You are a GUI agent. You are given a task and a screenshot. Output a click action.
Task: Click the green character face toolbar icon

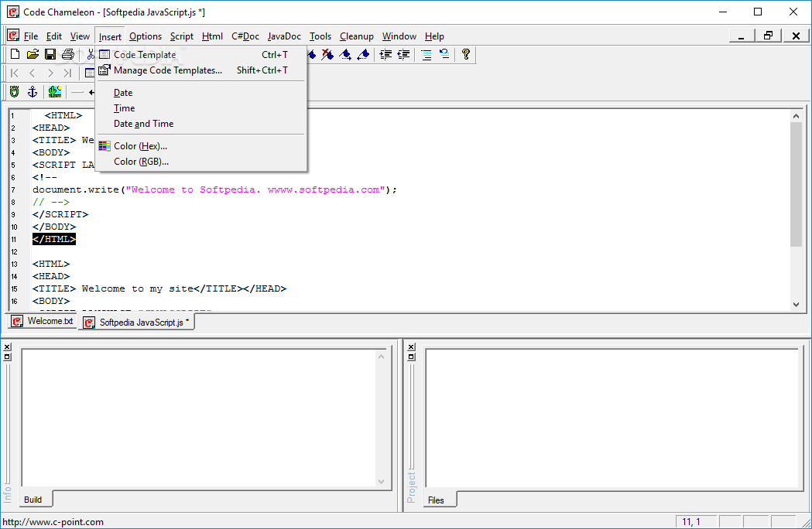[x=15, y=91]
